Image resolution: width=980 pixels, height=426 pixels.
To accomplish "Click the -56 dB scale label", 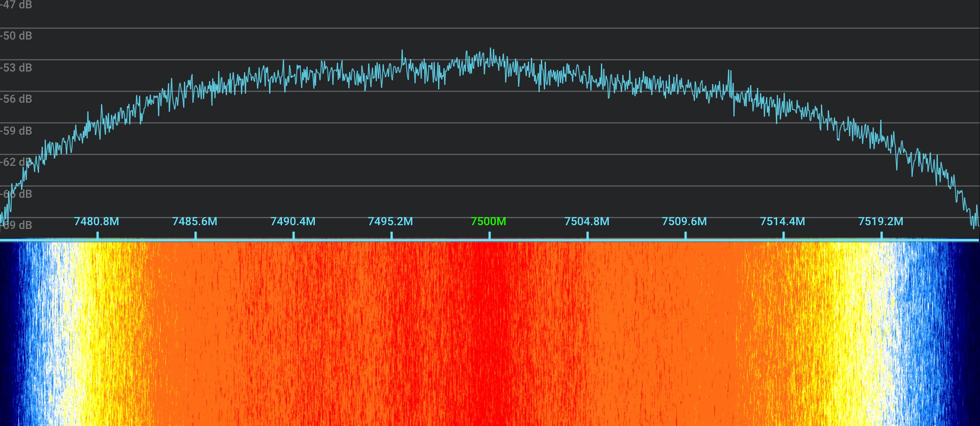I will pos(16,99).
